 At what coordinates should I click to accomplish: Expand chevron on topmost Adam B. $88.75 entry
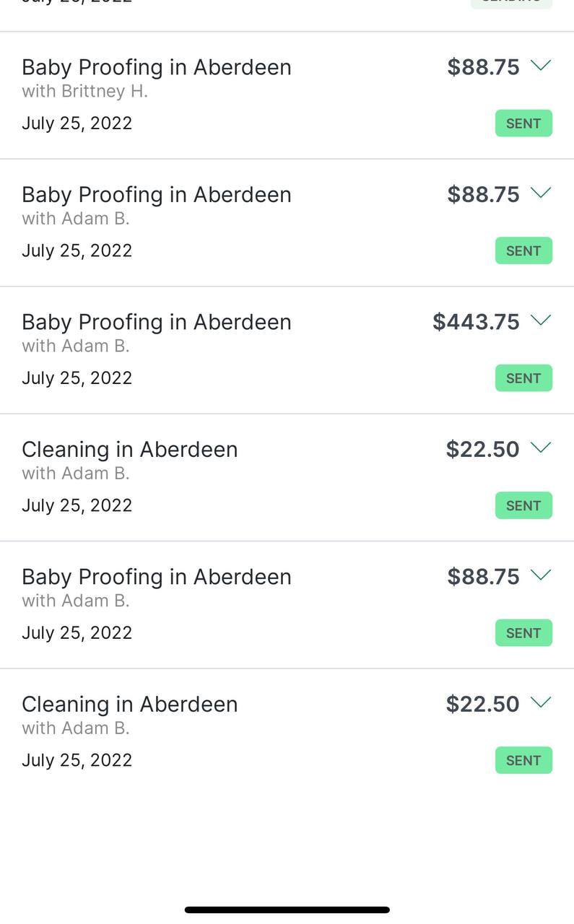coord(540,193)
